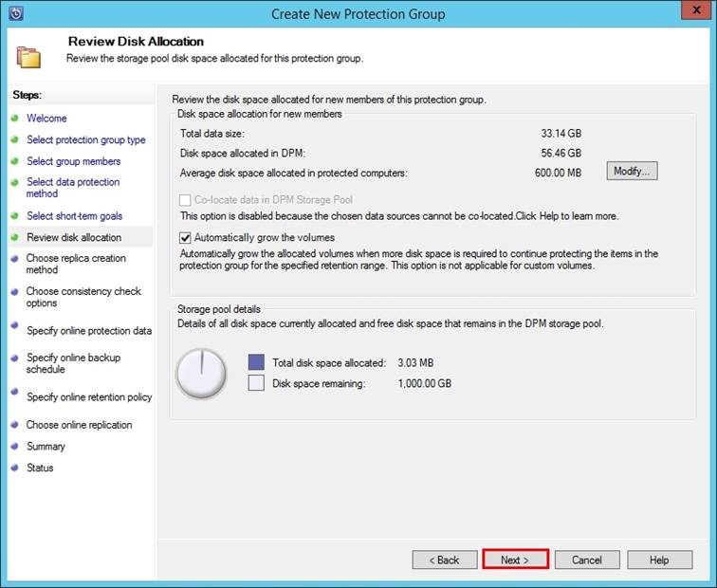The height and width of the screenshot is (588, 717).
Task: Click the Storage pool details group label
Action: coord(218,309)
